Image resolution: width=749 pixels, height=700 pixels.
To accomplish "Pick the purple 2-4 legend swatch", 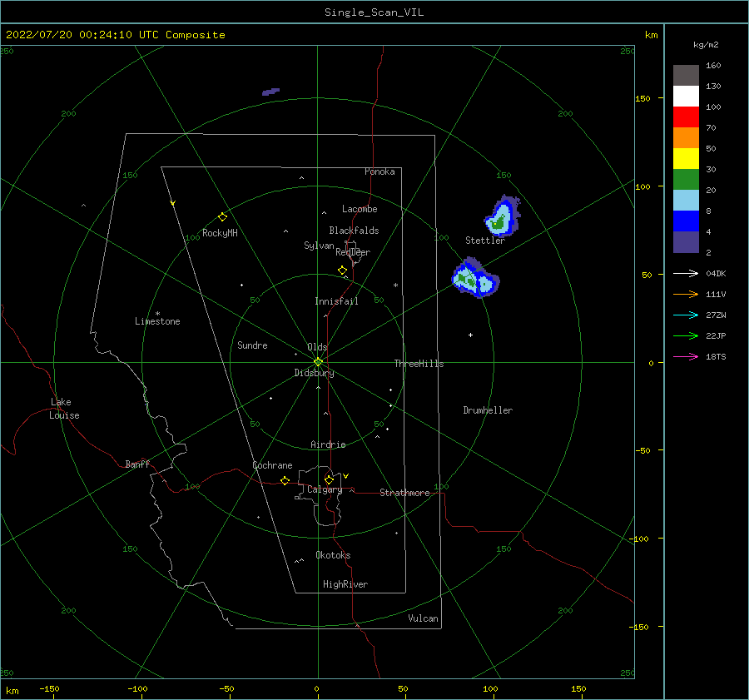I will click(x=686, y=241).
